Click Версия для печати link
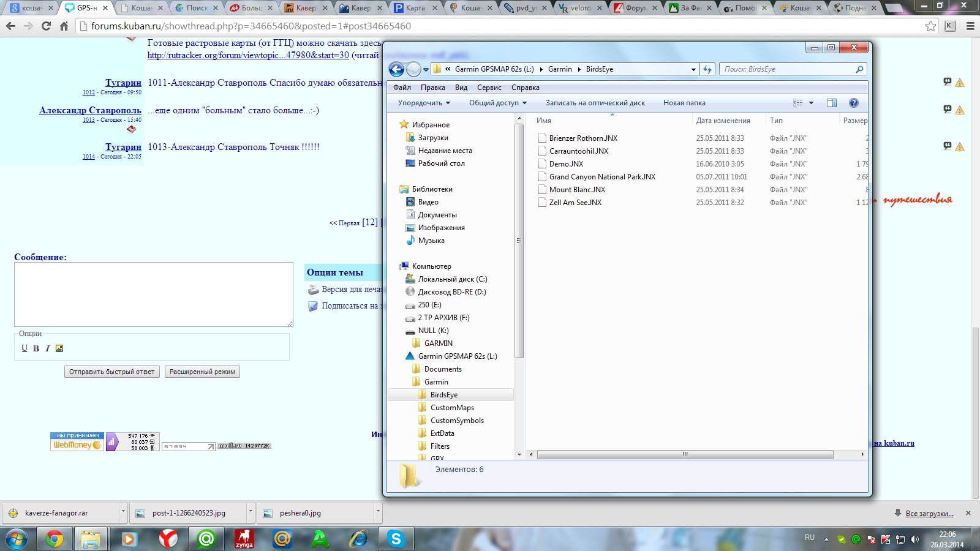 click(x=352, y=290)
